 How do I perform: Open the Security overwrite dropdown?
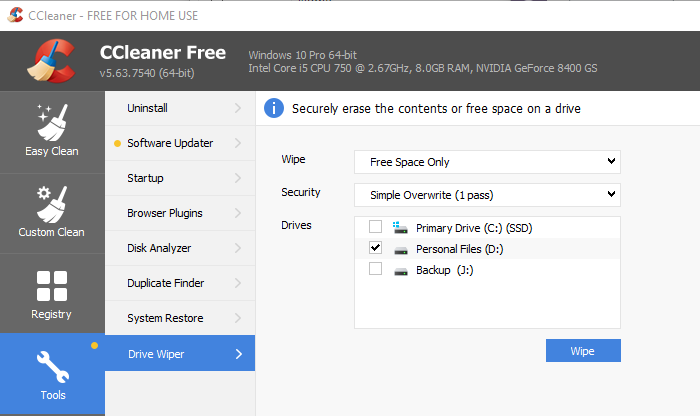[487, 195]
